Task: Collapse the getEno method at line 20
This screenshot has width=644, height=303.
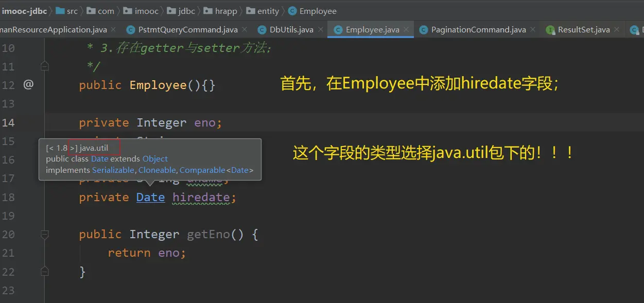Action: tap(45, 235)
